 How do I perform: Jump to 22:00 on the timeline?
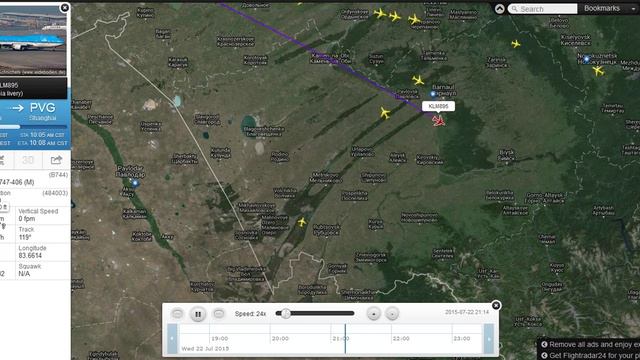tap(401, 338)
